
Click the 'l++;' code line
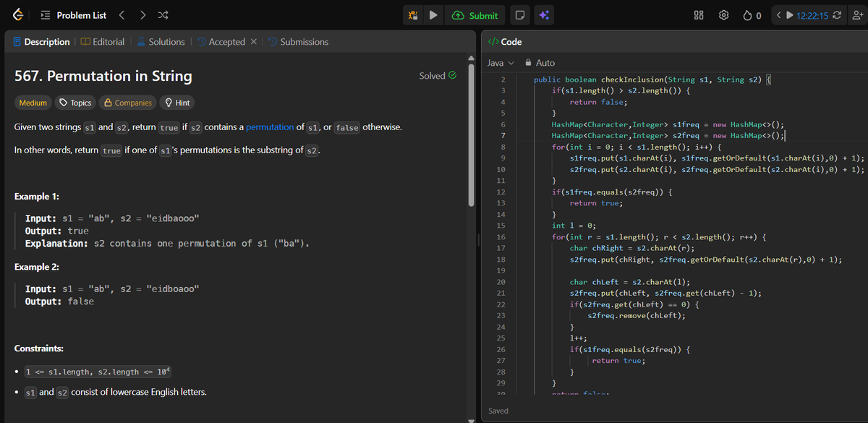[x=579, y=338]
